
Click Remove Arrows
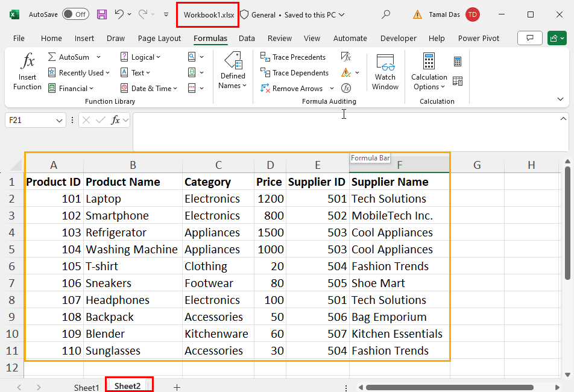[291, 88]
